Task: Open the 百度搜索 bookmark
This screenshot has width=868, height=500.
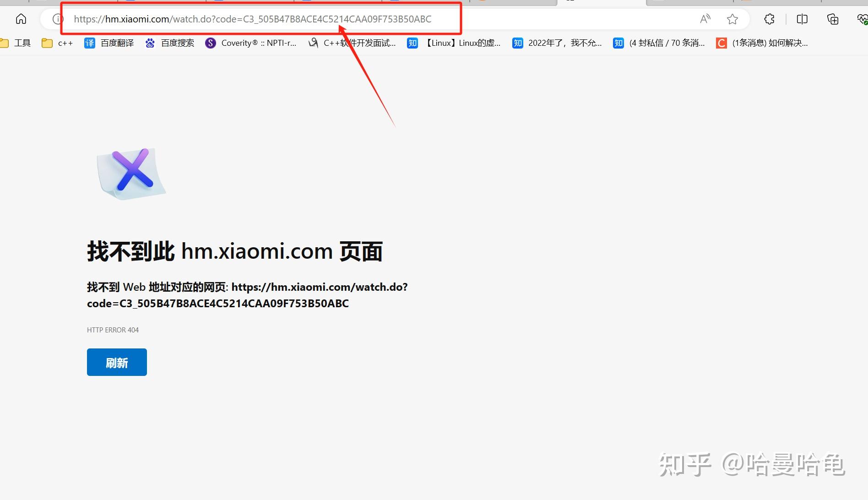Action: click(169, 43)
